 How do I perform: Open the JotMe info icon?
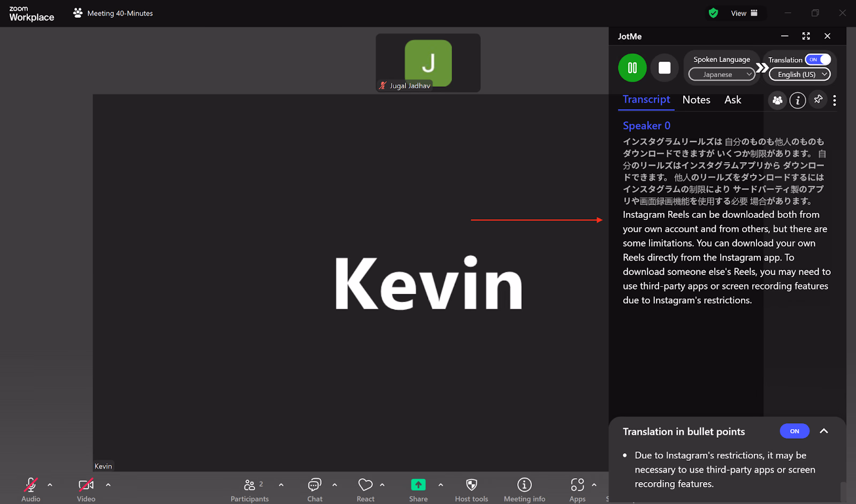(798, 100)
